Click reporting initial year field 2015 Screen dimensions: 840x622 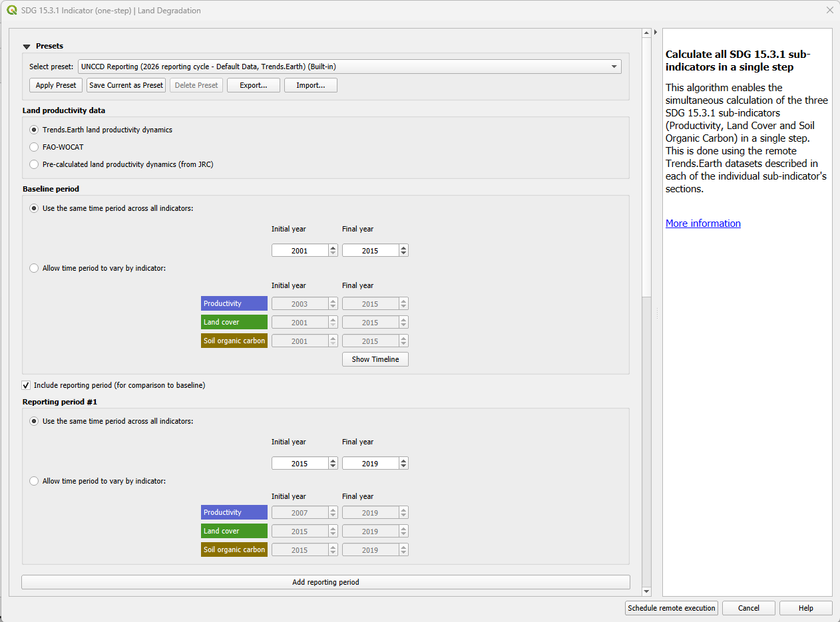pos(300,464)
